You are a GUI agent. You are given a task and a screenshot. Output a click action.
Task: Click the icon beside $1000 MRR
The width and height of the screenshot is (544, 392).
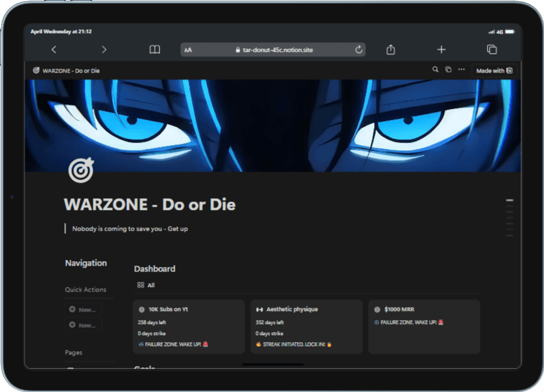pos(377,310)
